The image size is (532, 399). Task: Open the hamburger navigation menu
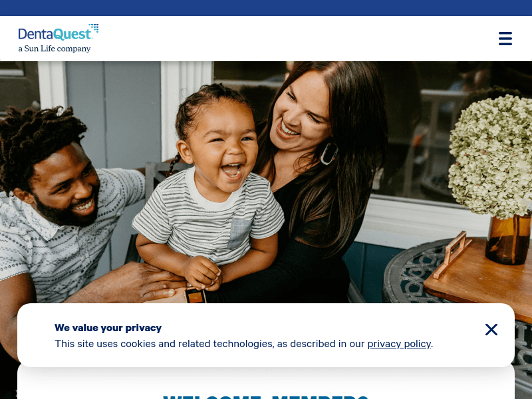(505, 39)
